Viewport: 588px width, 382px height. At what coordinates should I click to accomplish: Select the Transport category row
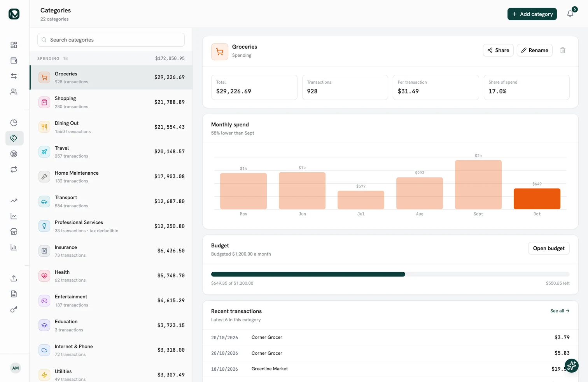111,202
